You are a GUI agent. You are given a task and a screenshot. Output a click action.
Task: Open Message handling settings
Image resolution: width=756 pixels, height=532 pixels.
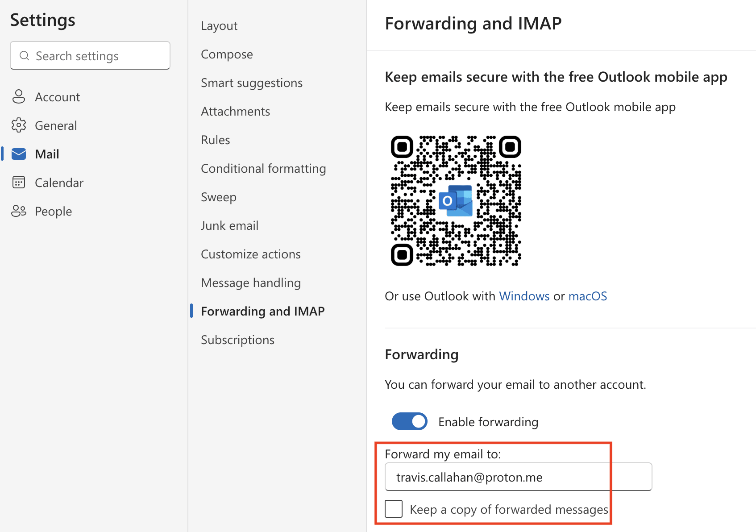pos(251,283)
